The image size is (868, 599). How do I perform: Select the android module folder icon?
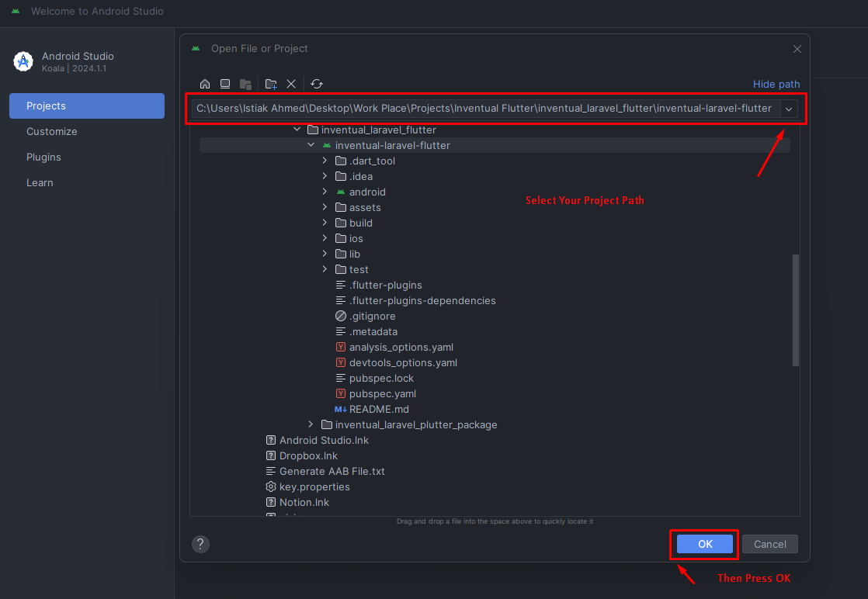(x=341, y=192)
